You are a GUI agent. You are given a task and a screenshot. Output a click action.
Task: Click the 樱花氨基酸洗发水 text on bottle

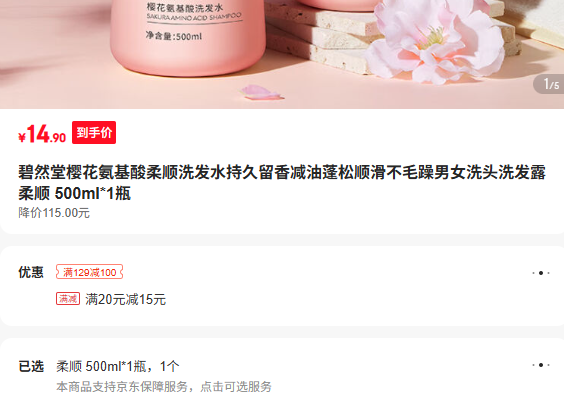coord(185,8)
